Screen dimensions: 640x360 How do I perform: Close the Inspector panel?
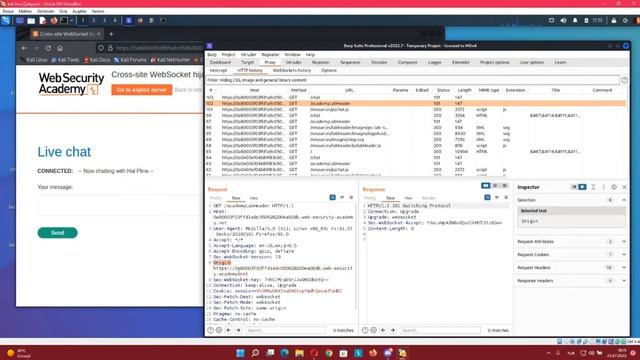(x=624, y=187)
